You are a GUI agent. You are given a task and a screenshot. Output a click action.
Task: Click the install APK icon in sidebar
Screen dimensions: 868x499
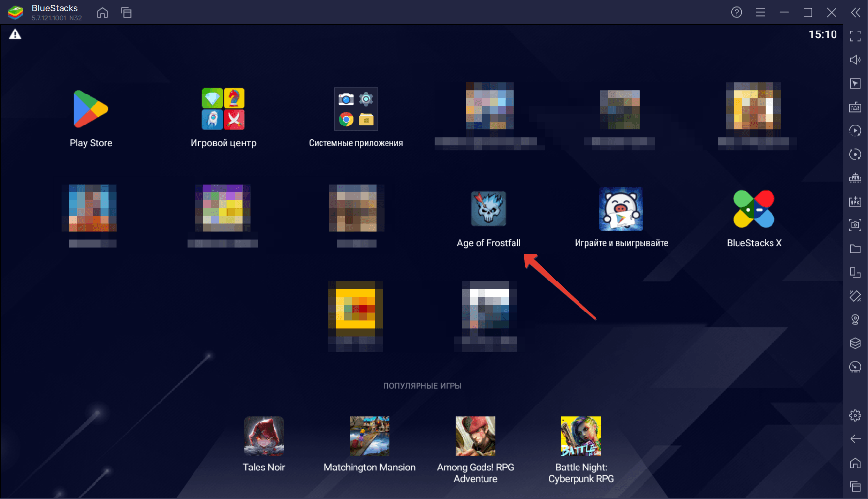[855, 202]
